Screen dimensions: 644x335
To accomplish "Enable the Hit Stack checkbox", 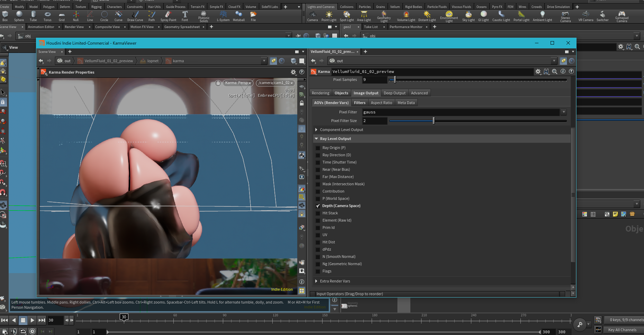I will tap(318, 213).
